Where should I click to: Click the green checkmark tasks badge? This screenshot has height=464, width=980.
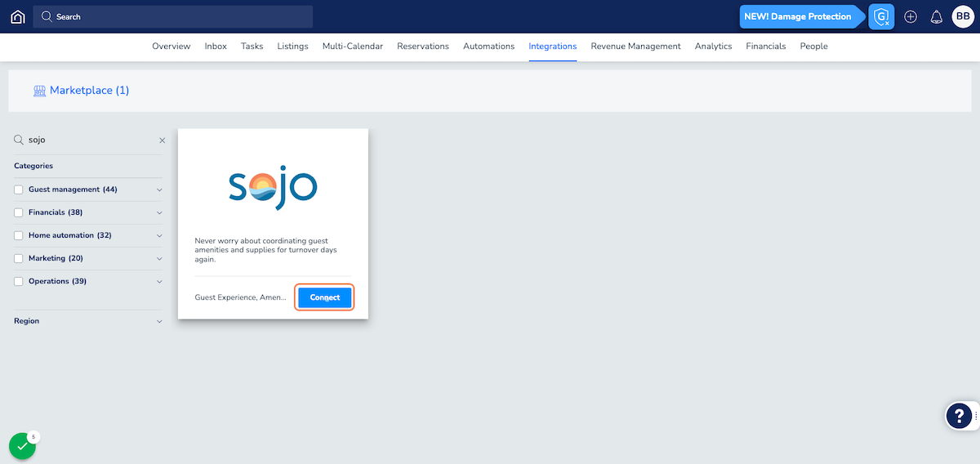click(x=22, y=446)
